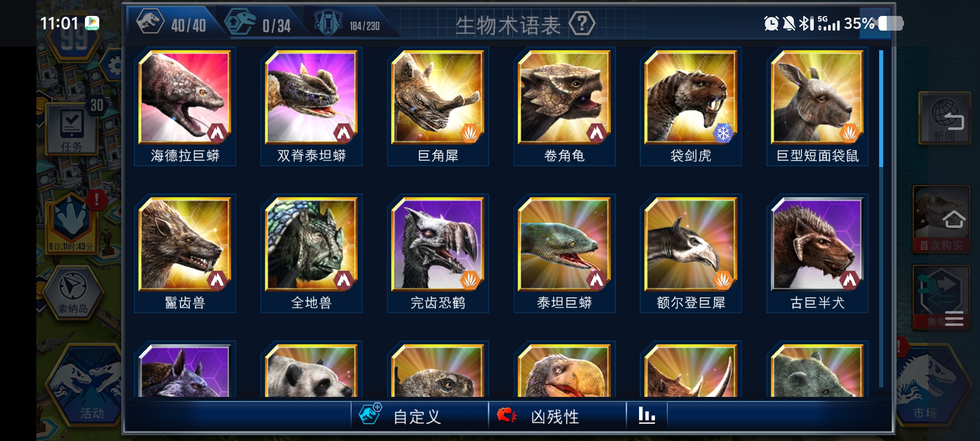Open the 巨角犀 creature card
Screen dimensions: 980x441
point(438,107)
